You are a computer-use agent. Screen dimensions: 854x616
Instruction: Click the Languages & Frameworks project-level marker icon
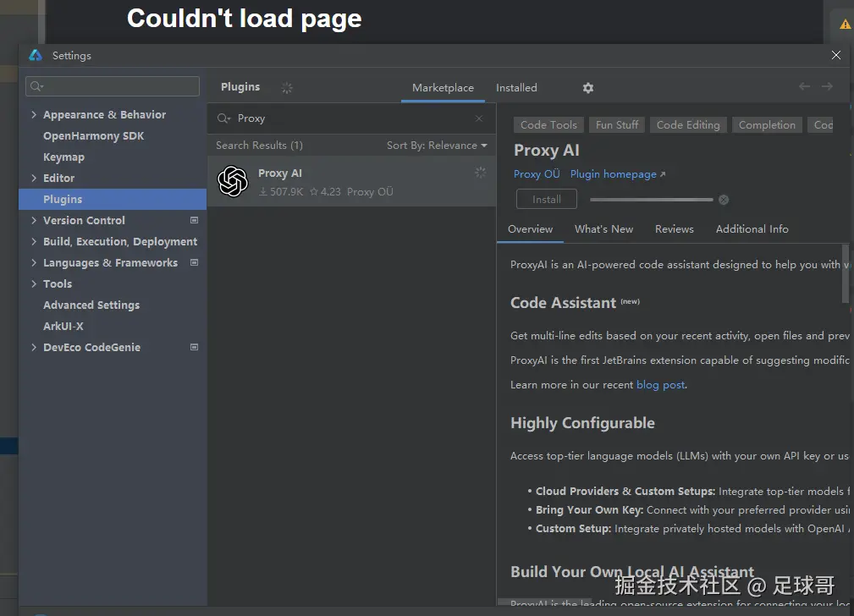(194, 262)
